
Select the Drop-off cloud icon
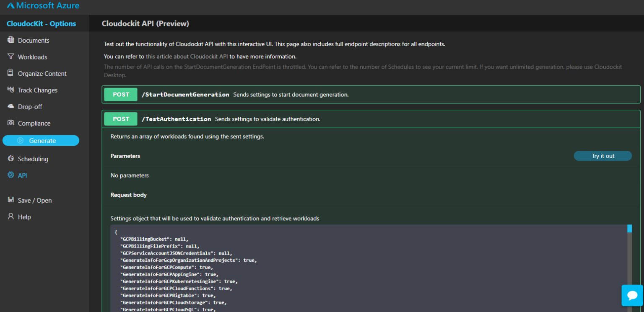10,106
